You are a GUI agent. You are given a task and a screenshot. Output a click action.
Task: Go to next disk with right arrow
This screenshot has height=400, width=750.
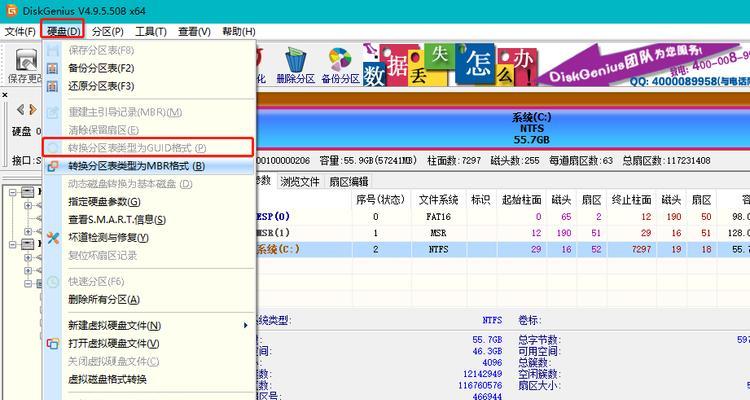coord(33,110)
